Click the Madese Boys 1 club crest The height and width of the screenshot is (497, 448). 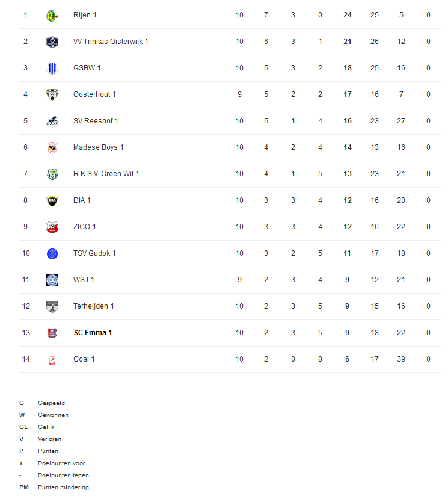point(52,147)
